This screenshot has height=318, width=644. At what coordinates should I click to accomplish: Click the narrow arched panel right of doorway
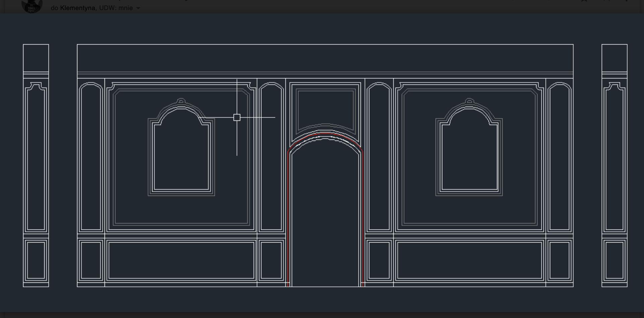[x=379, y=158]
